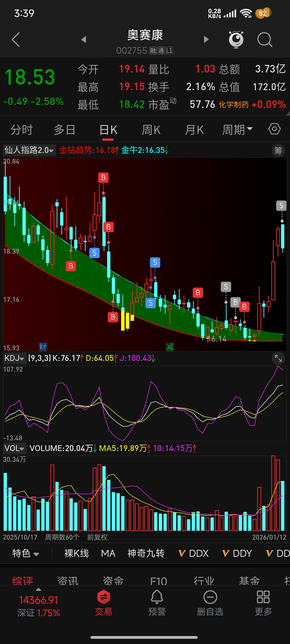Open the VOL indicator dropdown
The image size is (290, 644).
15,448
